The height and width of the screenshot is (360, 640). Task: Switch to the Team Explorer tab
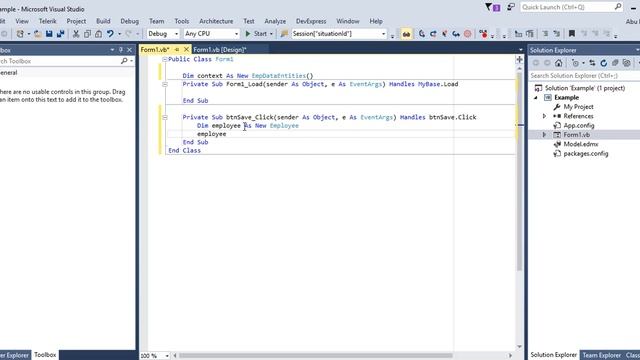602,355
